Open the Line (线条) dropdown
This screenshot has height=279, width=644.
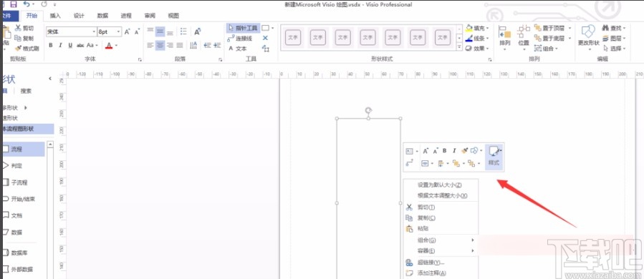click(477, 39)
